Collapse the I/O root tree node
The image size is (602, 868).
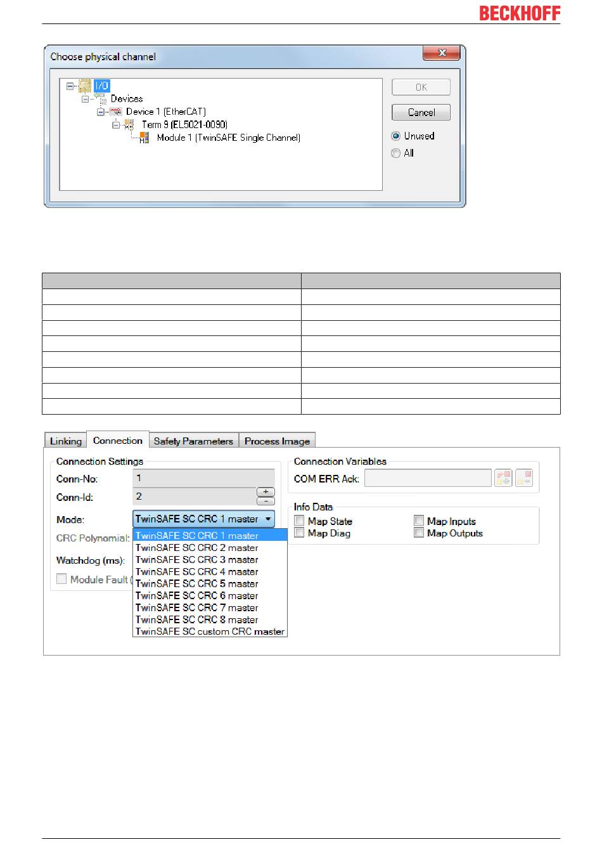click(70, 86)
